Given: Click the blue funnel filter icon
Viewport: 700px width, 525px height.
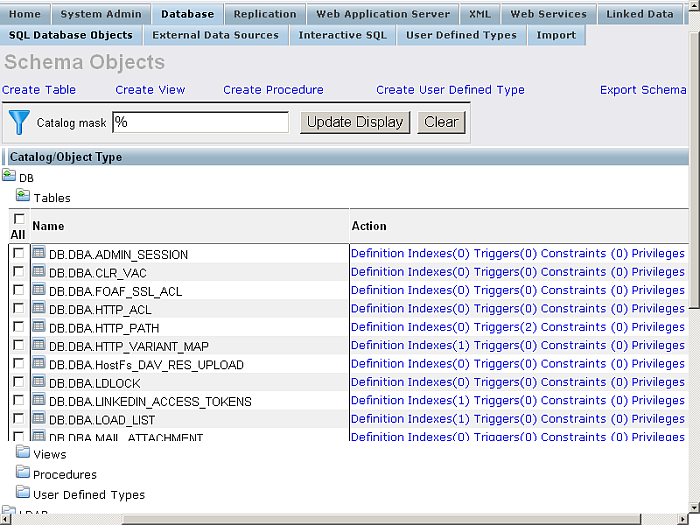Looking at the screenshot, I should point(19,122).
